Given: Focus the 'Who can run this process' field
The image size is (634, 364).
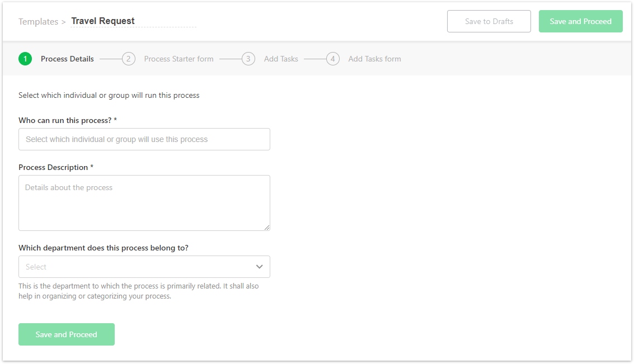Looking at the screenshot, I should click(x=144, y=139).
